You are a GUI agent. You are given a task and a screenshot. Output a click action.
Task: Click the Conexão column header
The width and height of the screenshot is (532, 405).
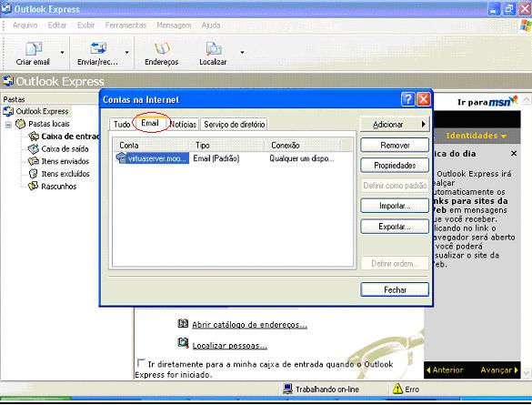[x=302, y=146]
